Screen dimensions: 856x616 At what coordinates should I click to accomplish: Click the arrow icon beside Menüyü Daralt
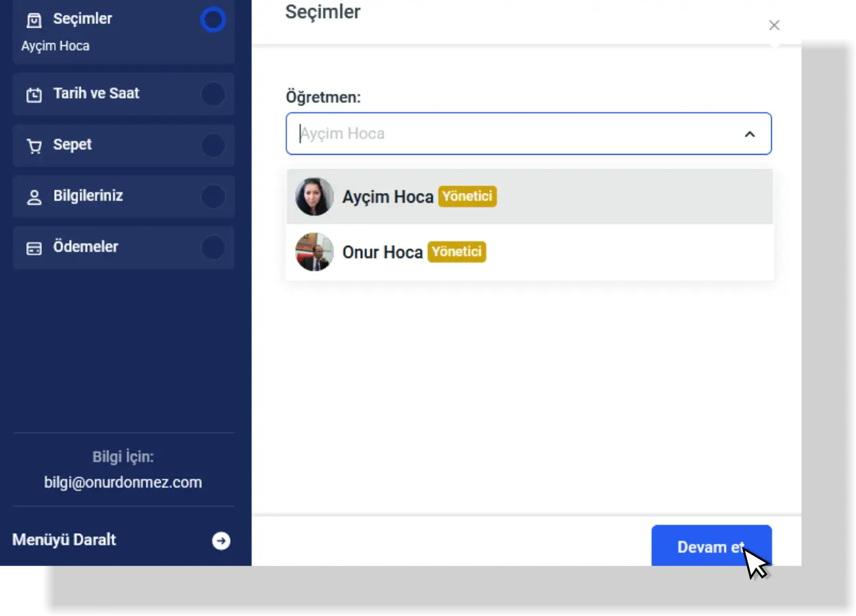click(x=221, y=541)
